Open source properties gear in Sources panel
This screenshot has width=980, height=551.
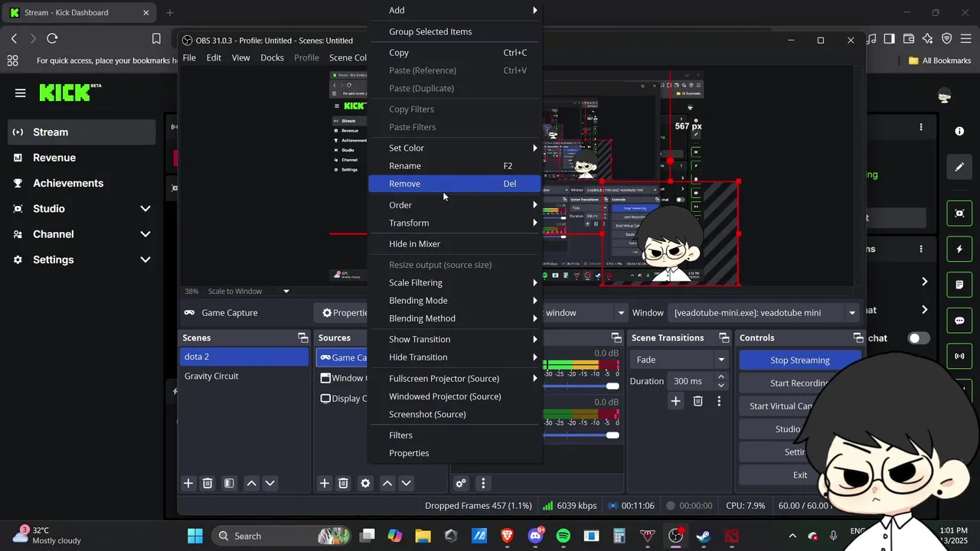coord(365,484)
